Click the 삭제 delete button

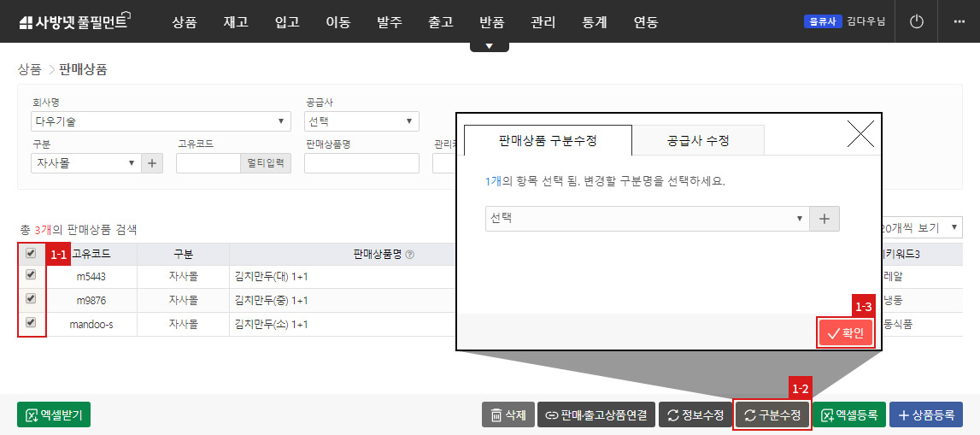pyautogui.click(x=508, y=414)
